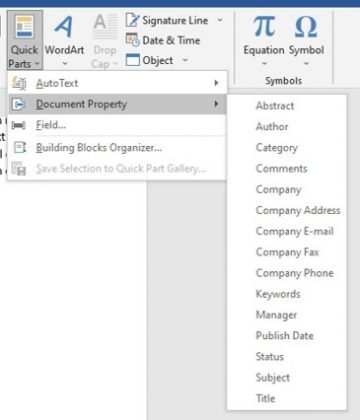Click the Quick Parts icon
This screenshot has height=420, width=360.
[x=24, y=27]
